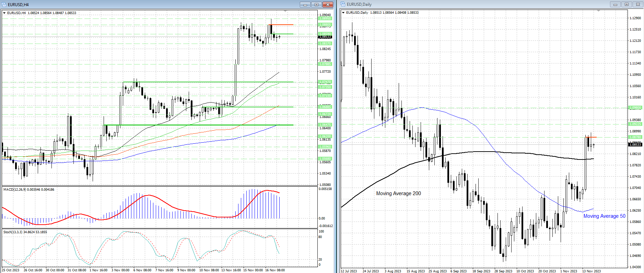Minimize the EURUSD,H4 chart window

coord(305,4)
